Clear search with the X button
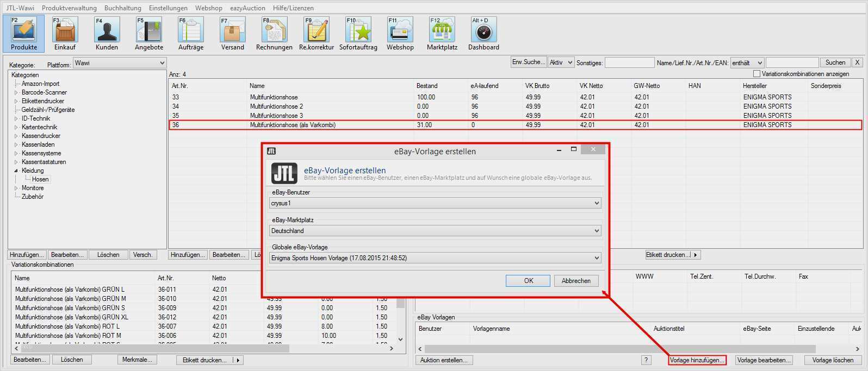The height and width of the screenshot is (371, 868). click(x=857, y=62)
